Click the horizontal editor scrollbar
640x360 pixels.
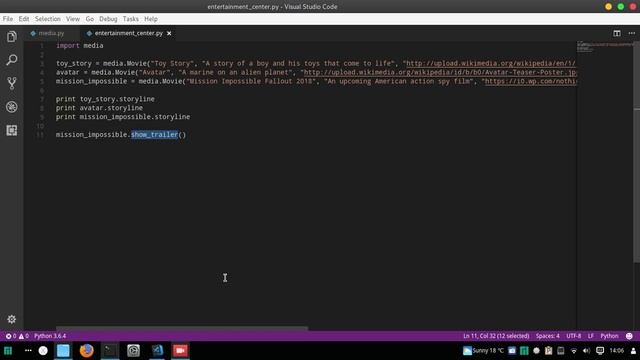(182, 328)
